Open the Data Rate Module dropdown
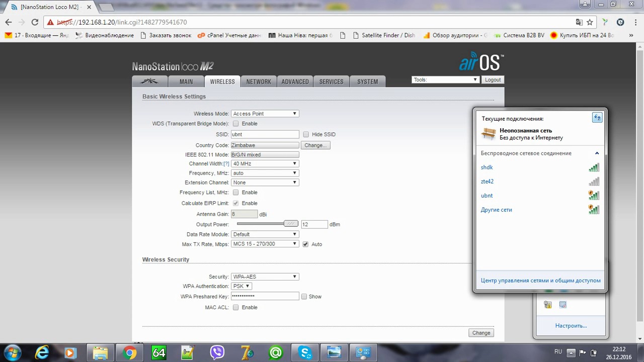 265,234
